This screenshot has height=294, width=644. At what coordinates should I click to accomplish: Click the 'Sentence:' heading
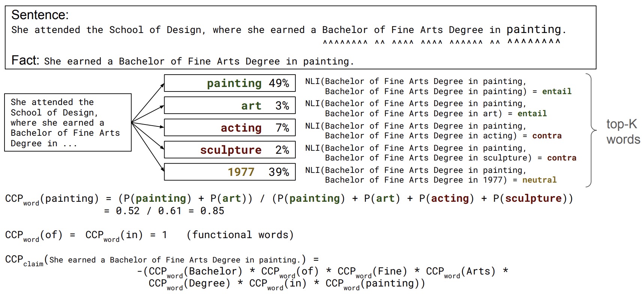40,15
